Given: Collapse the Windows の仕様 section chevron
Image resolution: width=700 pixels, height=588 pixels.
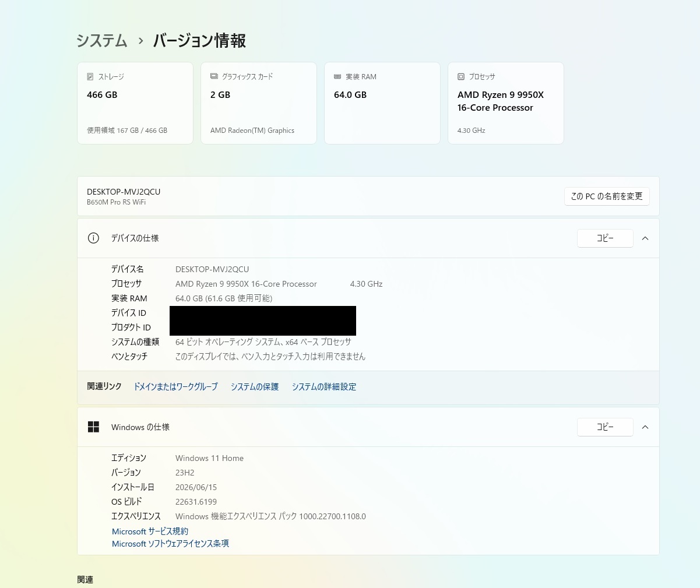Looking at the screenshot, I should (x=645, y=427).
